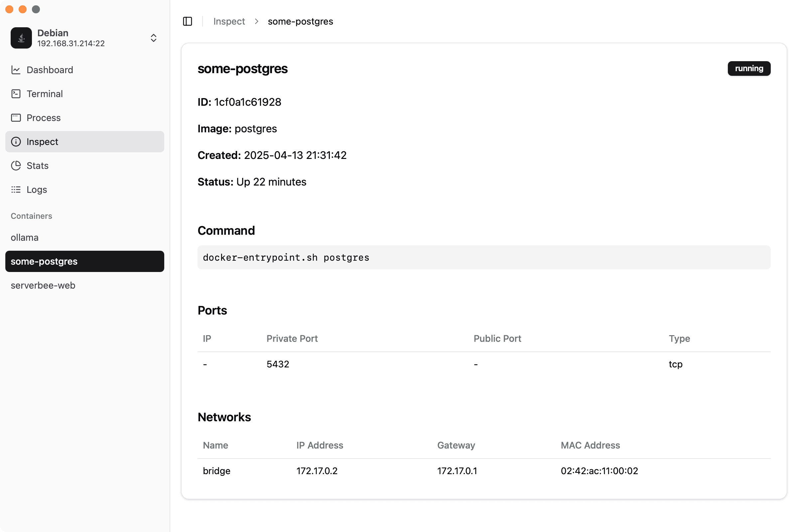The image size is (798, 532).
Task: Click the Inspect info icon
Action: pyautogui.click(x=16, y=142)
